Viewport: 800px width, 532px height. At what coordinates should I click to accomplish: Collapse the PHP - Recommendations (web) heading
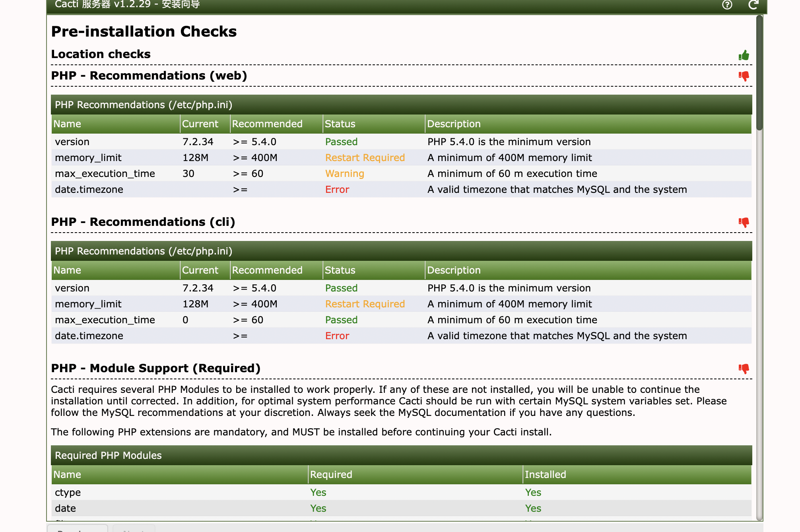point(149,76)
